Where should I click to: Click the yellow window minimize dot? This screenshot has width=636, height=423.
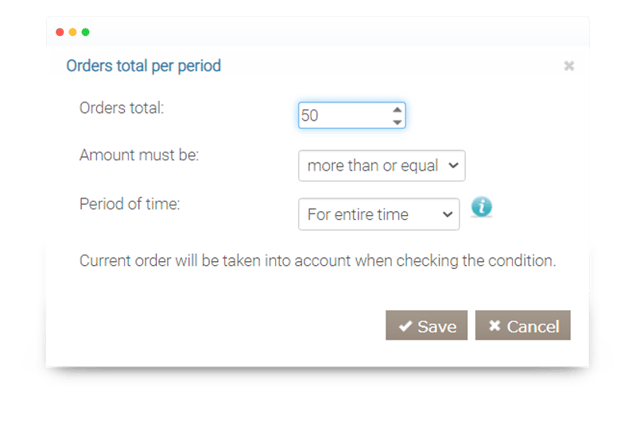(73, 33)
